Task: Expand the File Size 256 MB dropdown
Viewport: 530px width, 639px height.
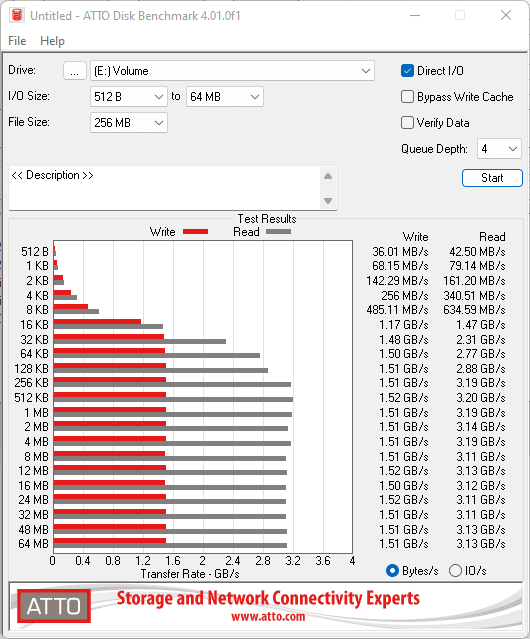Action: click(129, 123)
